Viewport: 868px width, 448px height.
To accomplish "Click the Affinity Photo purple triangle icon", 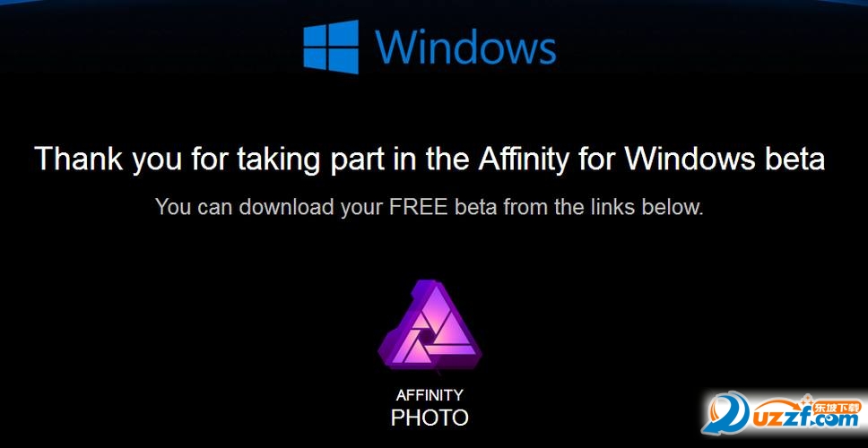I will click(x=430, y=326).
